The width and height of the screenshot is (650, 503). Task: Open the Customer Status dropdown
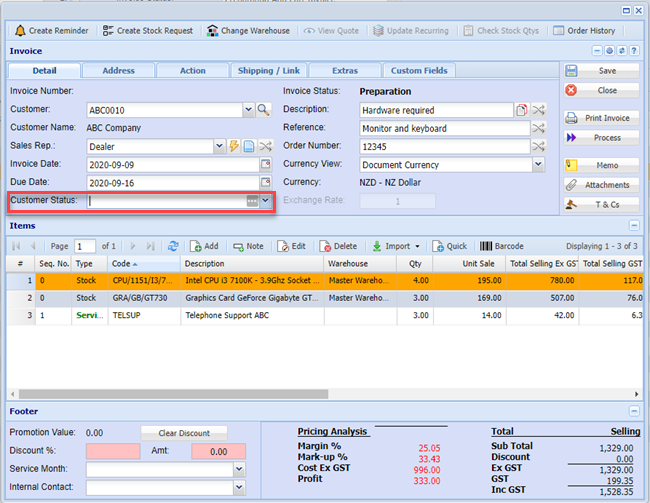click(266, 201)
